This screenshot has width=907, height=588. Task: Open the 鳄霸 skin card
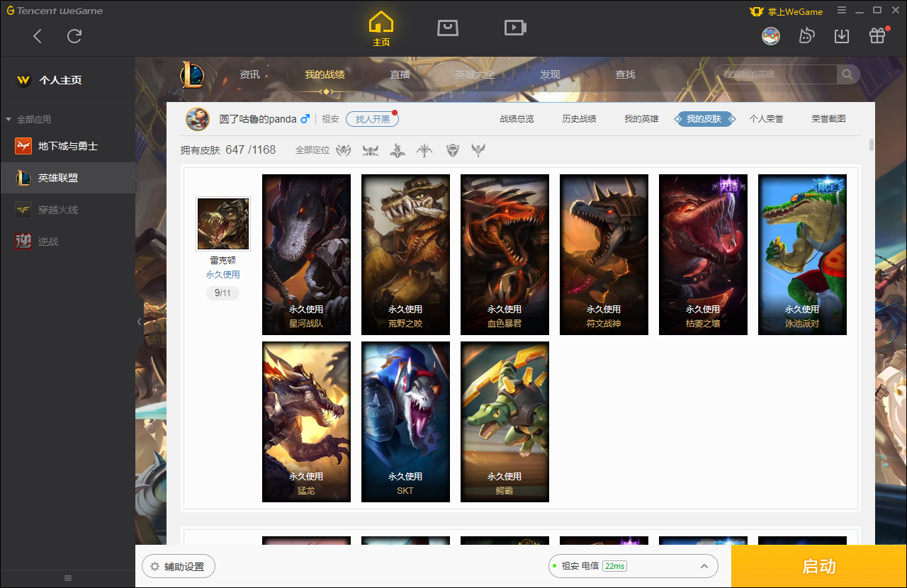(x=505, y=422)
